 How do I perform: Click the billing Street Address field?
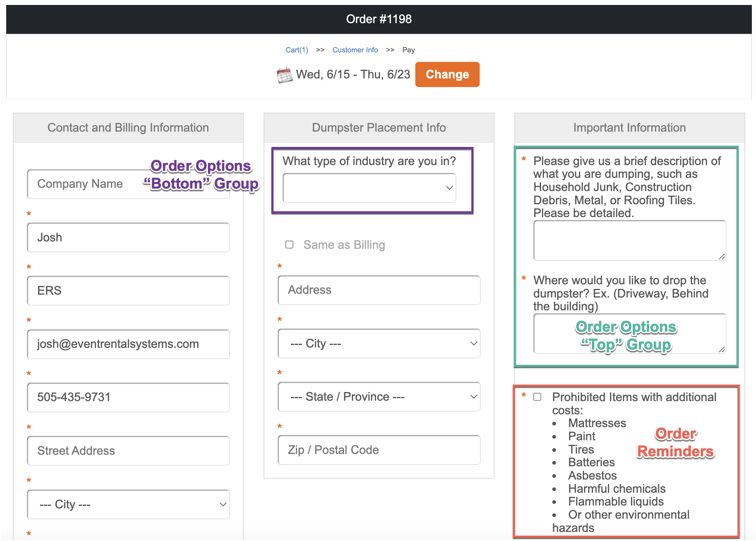128,451
